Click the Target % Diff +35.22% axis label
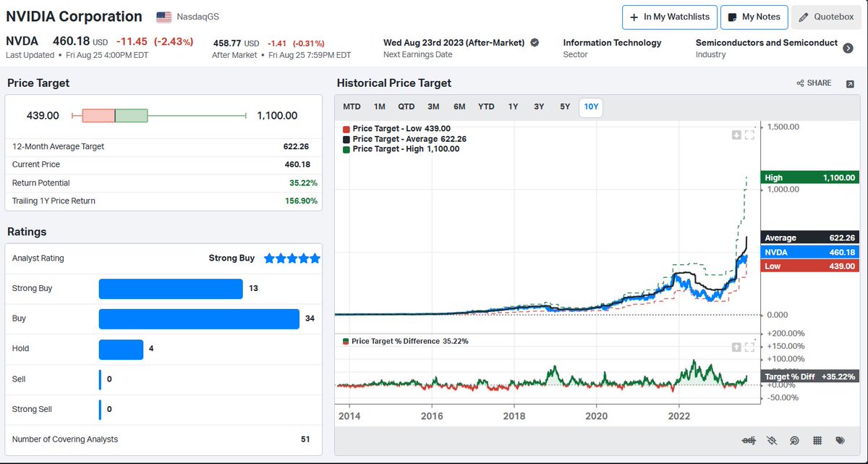Viewport: 868px width, 464px height. [810, 377]
